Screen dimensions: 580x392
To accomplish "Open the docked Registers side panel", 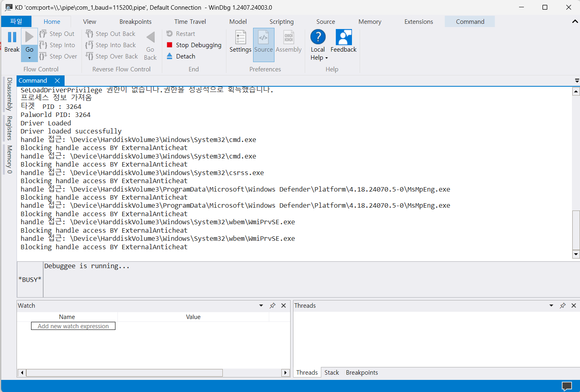I will [10, 128].
